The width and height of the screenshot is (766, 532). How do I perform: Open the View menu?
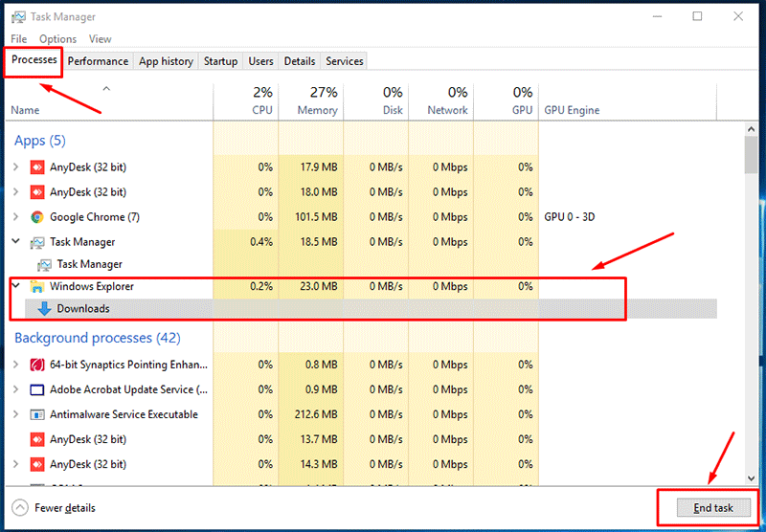(101, 39)
